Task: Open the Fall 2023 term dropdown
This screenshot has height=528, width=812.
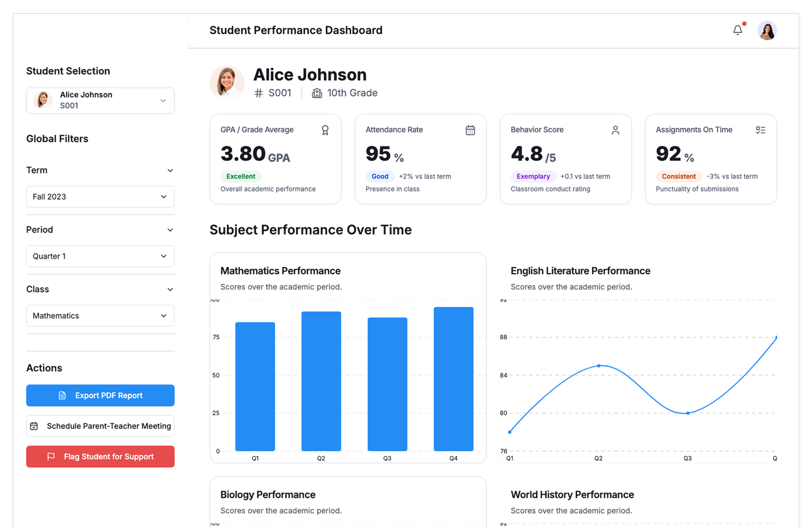Action: point(100,197)
